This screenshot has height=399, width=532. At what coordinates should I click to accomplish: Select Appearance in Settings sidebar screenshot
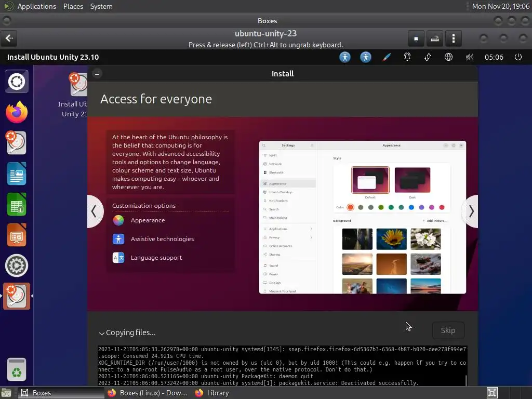(x=288, y=183)
